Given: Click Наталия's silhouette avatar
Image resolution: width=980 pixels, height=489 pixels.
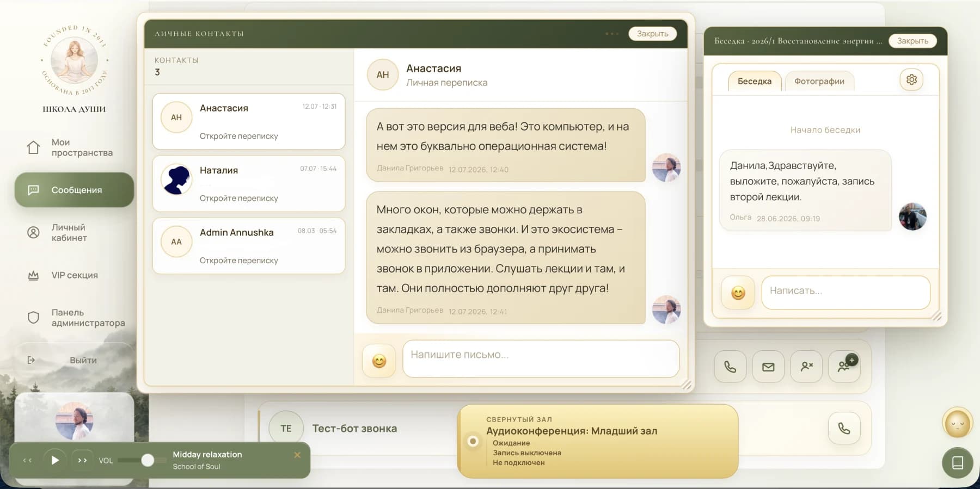Looking at the screenshot, I should coord(176,179).
